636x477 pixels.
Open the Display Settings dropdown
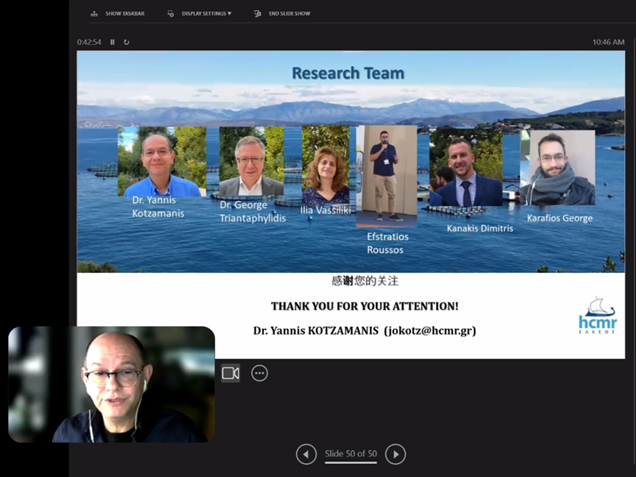click(199, 13)
